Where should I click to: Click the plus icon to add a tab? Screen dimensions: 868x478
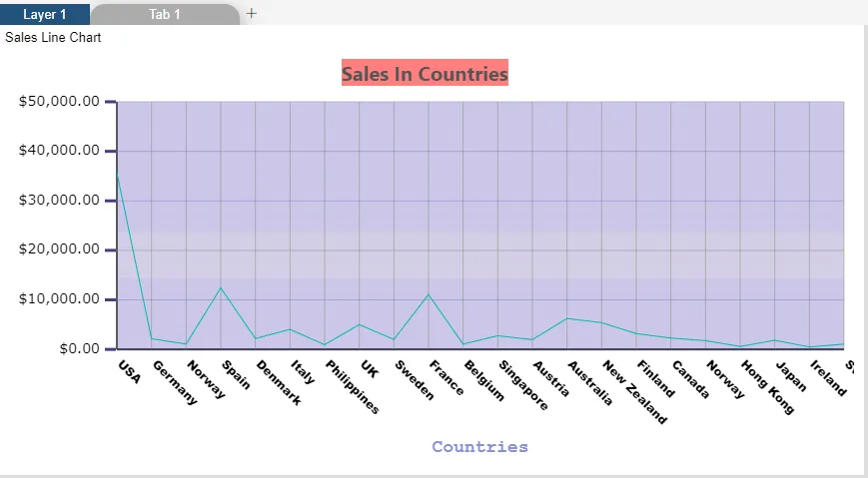coord(252,14)
